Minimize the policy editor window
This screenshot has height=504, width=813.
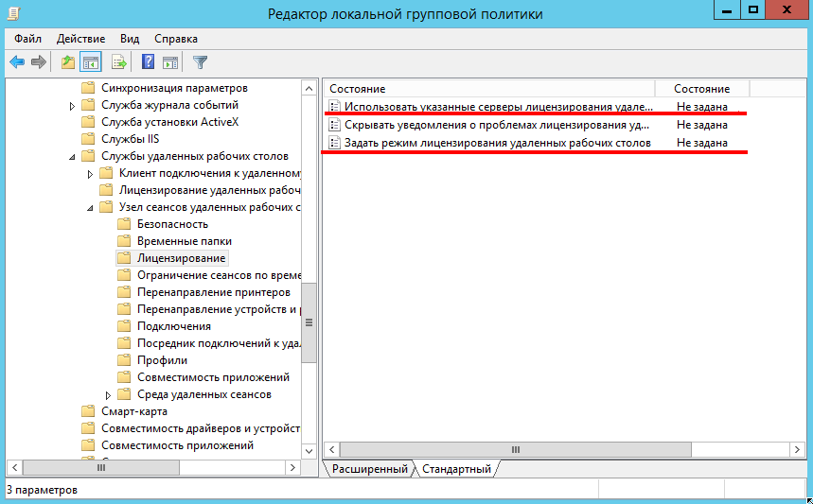coord(727,10)
